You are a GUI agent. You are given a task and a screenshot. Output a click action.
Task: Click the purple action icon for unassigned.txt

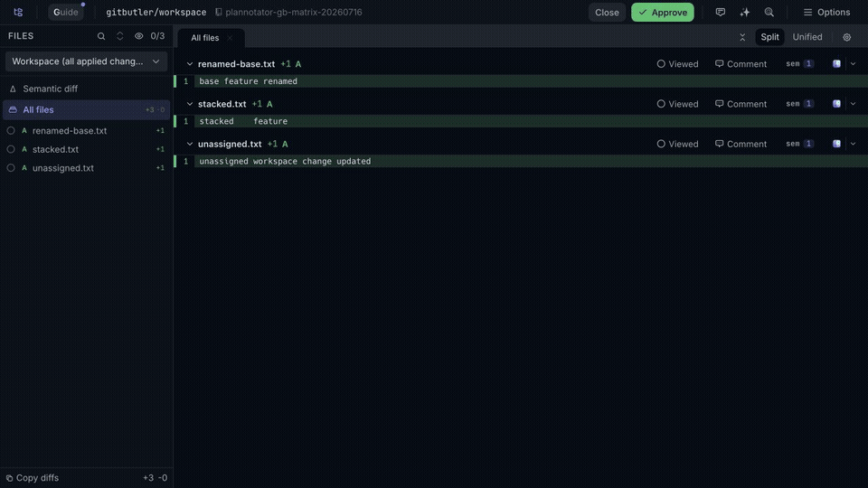point(836,144)
